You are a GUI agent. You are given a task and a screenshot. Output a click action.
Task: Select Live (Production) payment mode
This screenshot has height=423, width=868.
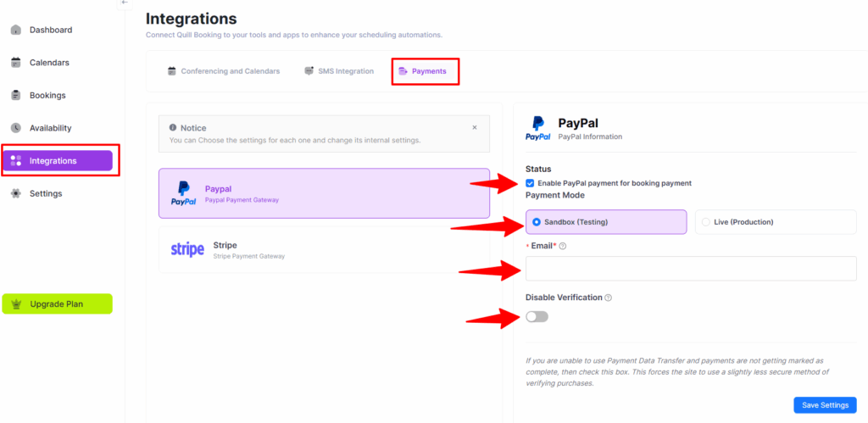tap(705, 222)
